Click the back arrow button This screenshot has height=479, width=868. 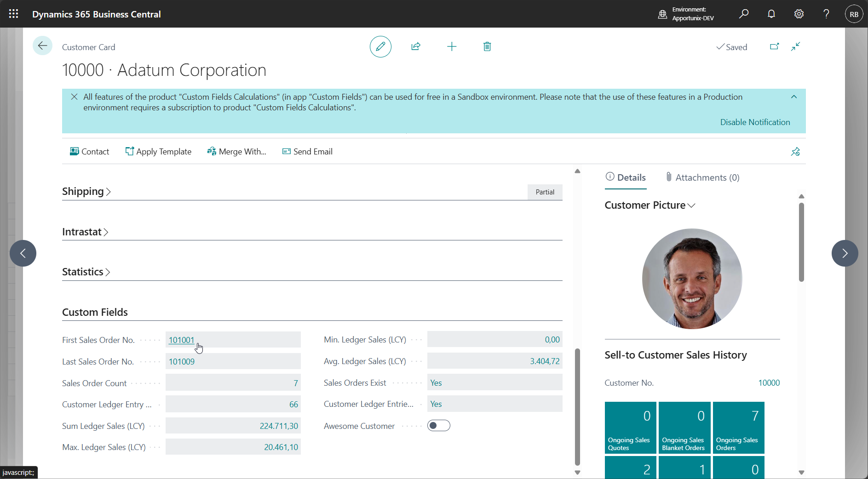click(x=42, y=46)
